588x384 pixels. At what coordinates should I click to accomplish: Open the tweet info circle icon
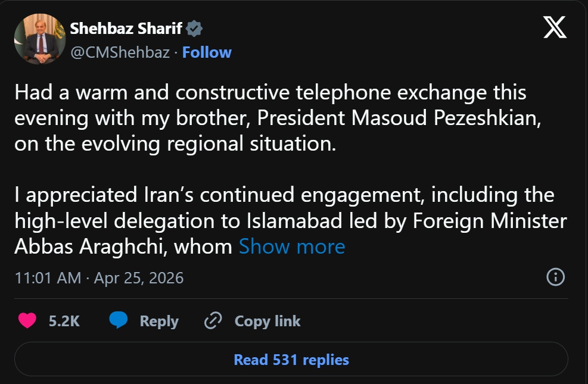pyautogui.click(x=555, y=277)
